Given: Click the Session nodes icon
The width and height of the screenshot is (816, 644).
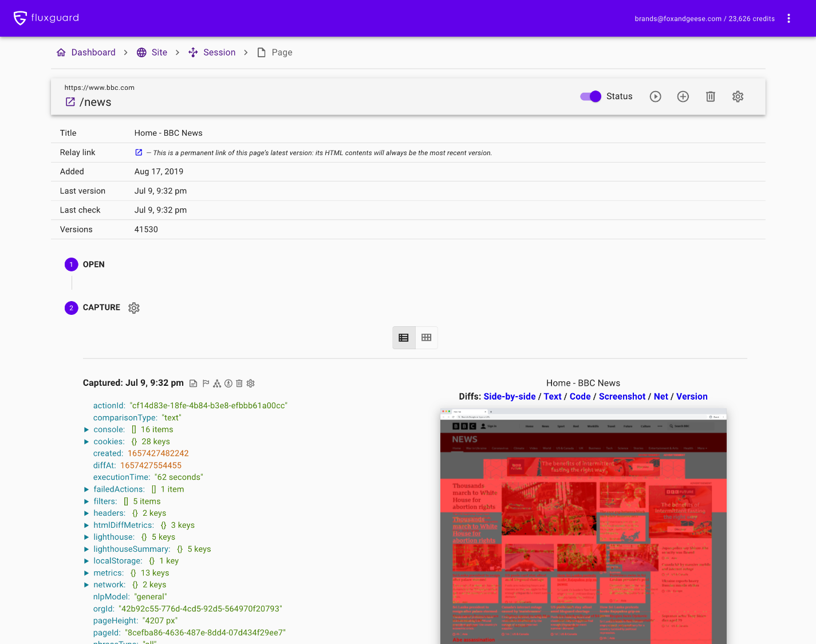Looking at the screenshot, I should [x=193, y=52].
